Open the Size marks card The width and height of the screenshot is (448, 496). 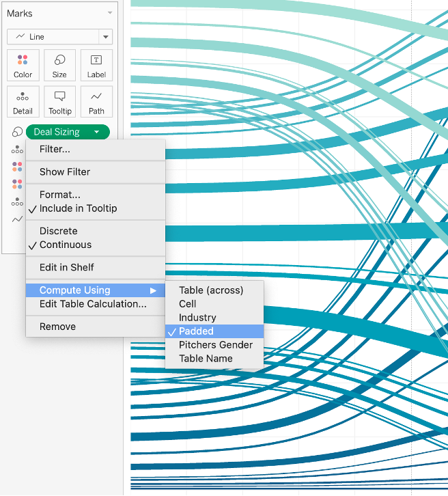pyautogui.click(x=59, y=65)
